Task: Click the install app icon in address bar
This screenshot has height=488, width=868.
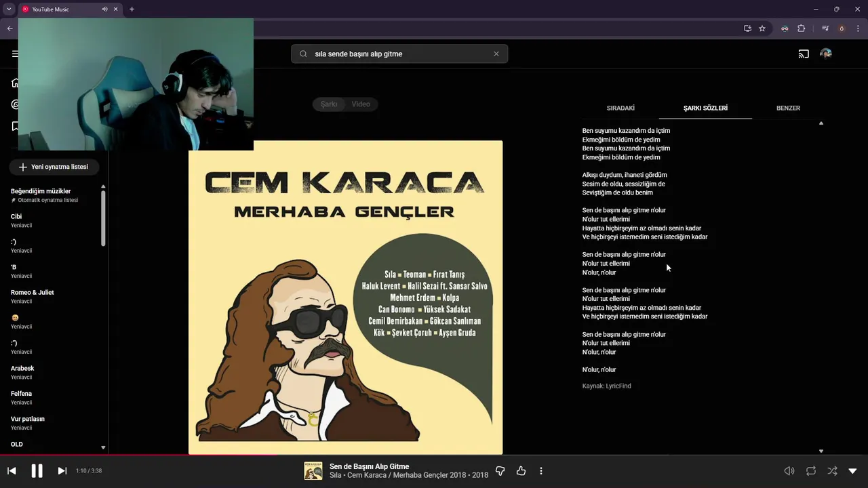Action: [747, 28]
